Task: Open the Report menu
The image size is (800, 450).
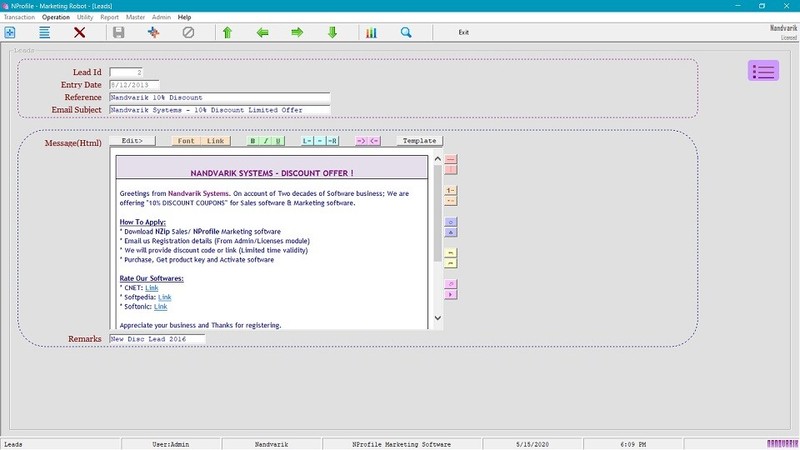Action: coord(109,17)
